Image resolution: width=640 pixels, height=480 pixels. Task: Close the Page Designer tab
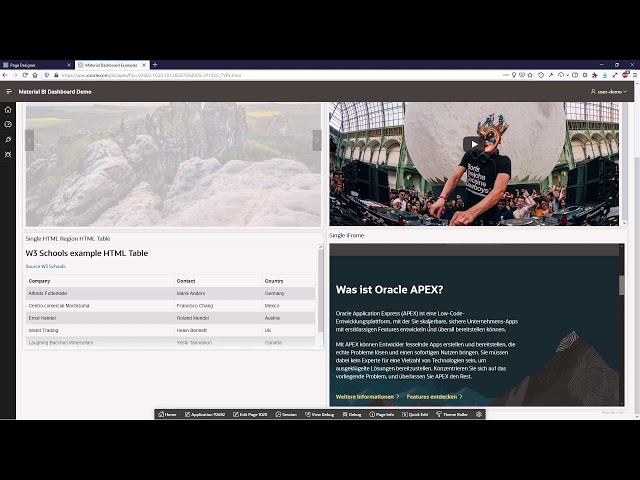click(x=69, y=65)
